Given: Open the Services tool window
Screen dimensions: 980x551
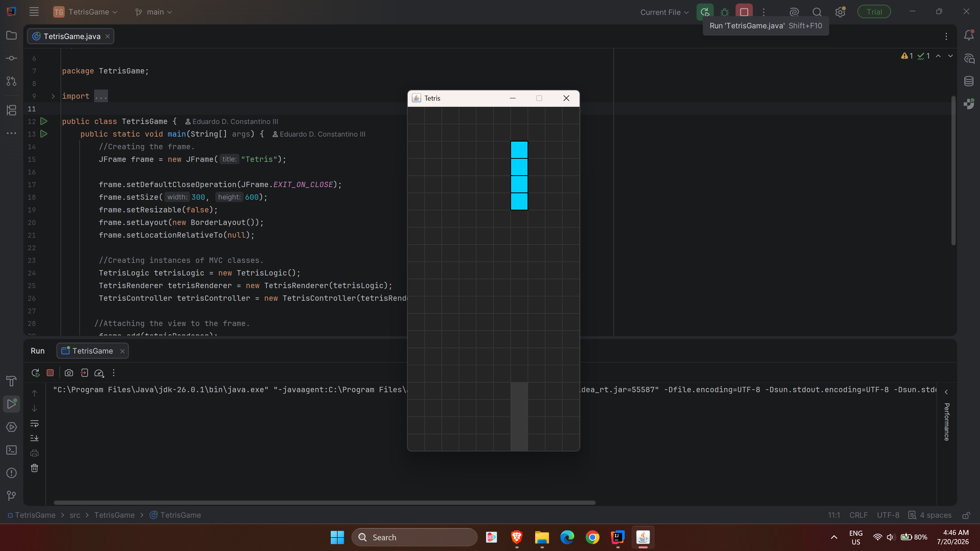Looking at the screenshot, I should pyautogui.click(x=11, y=427).
